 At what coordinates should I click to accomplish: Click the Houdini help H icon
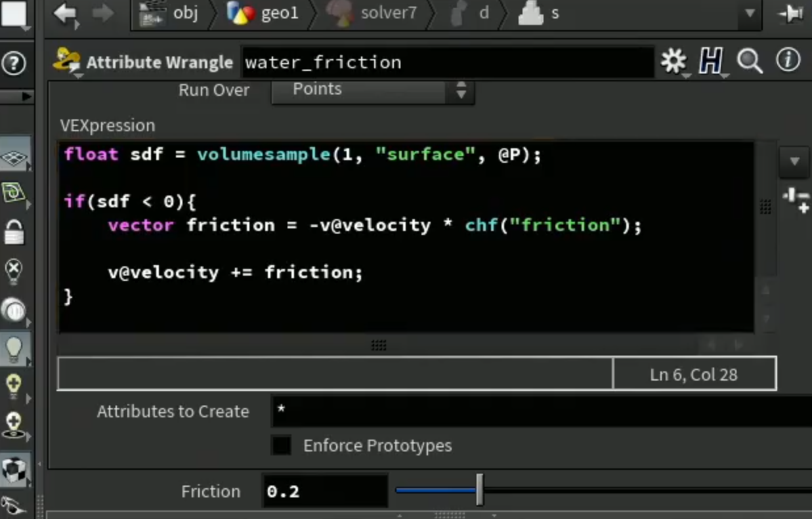pyautogui.click(x=711, y=62)
